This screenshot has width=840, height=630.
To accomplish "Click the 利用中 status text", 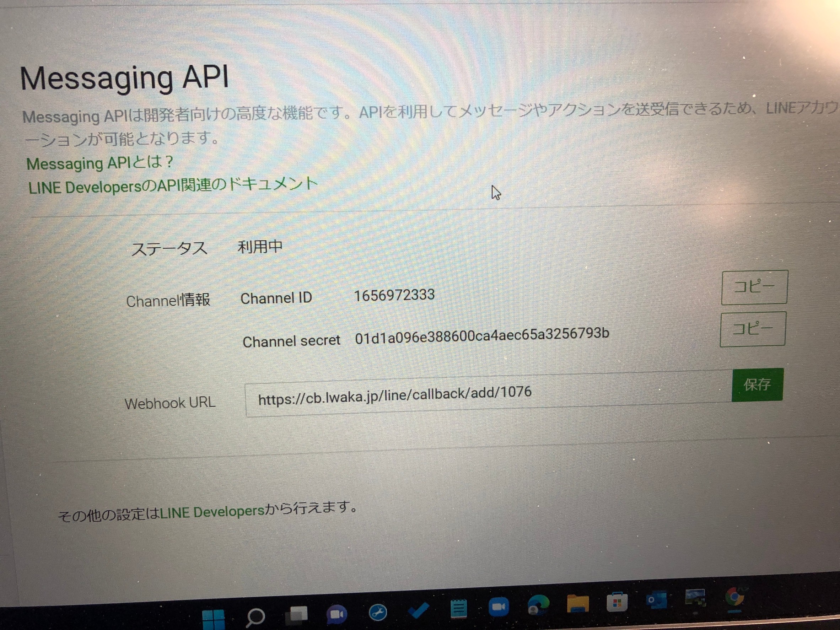I will (x=260, y=247).
